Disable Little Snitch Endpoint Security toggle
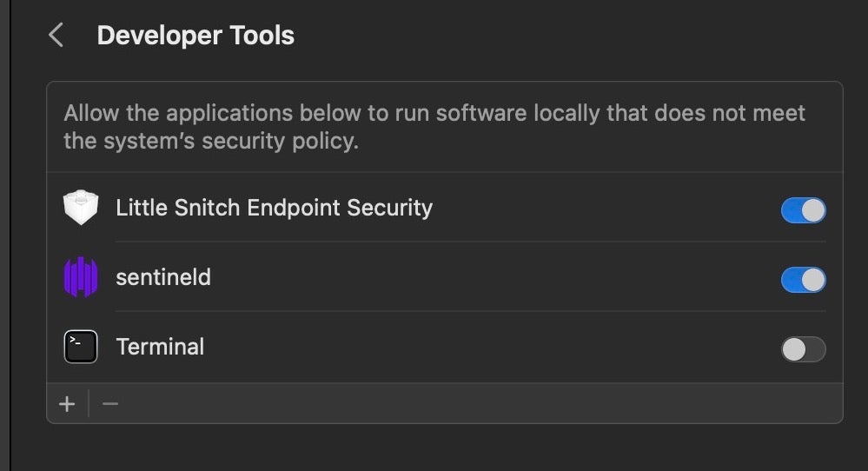The image size is (868, 471). point(803,210)
